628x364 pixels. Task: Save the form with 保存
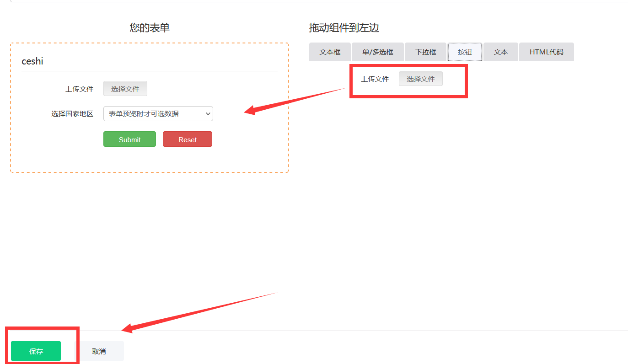(x=36, y=351)
